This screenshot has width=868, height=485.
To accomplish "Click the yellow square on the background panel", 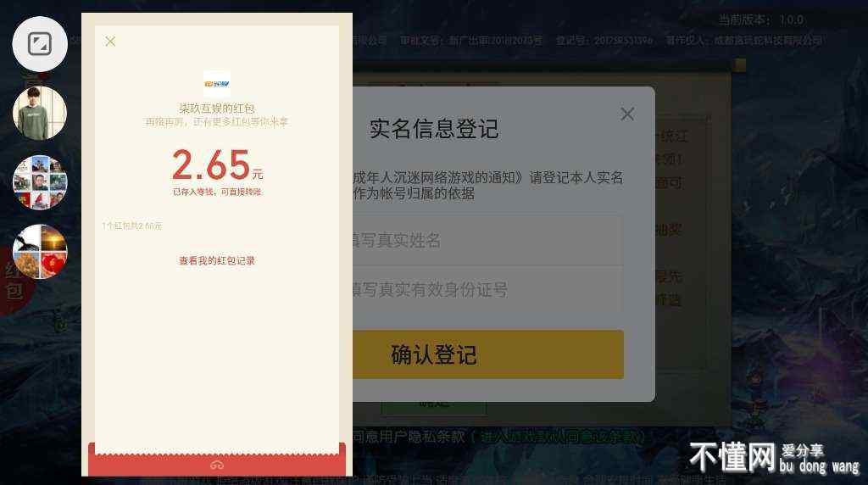I will point(740,64).
